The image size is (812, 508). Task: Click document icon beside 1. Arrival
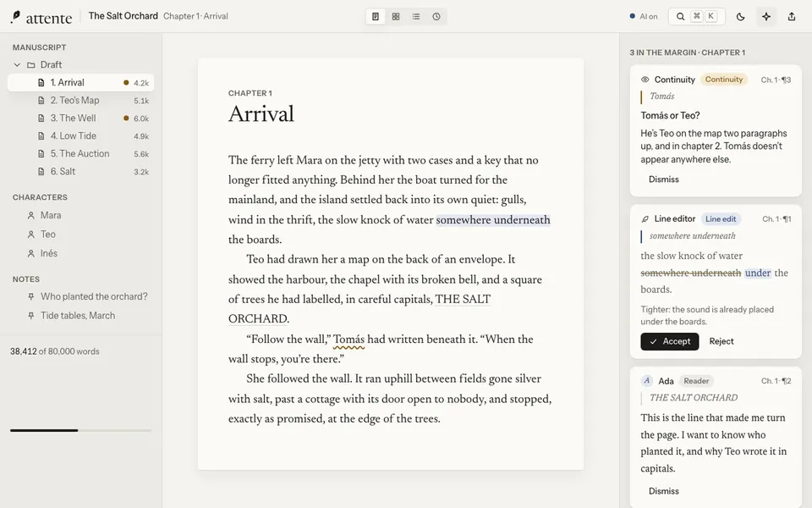(41, 82)
